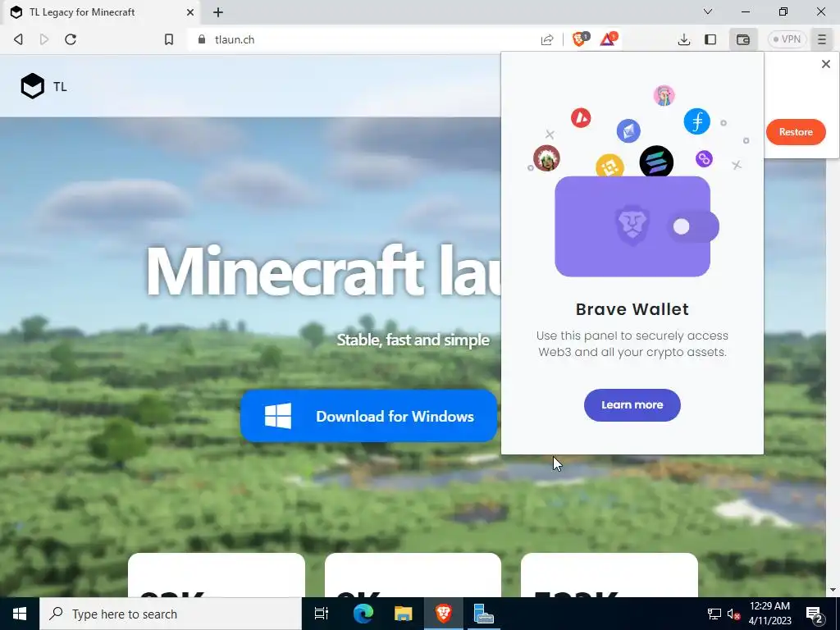Click the forward navigation arrow
This screenshot has width=840, height=630.
[44, 39]
